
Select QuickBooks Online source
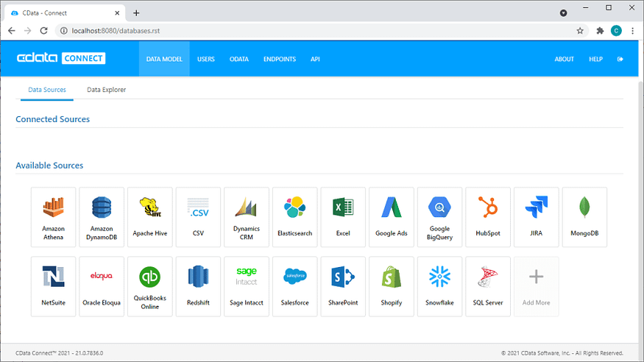click(150, 286)
